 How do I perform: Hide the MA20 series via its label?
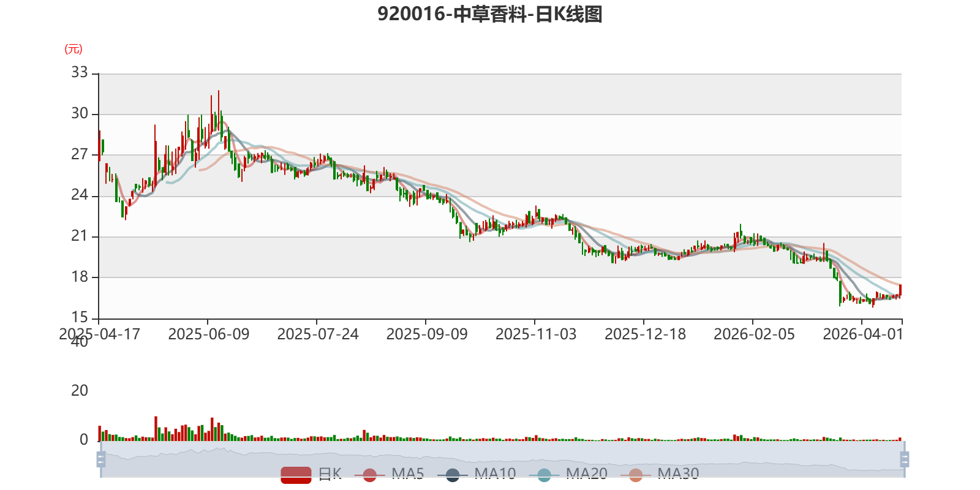[587, 474]
